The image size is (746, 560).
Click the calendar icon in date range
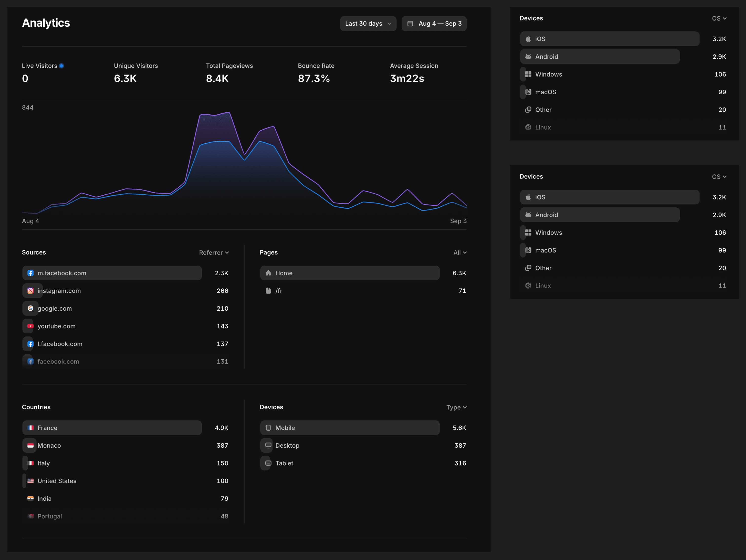(x=410, y=24)
